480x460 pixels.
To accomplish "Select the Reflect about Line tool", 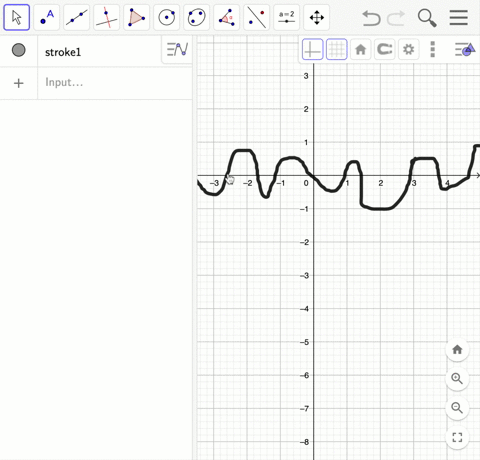I will pos(257,17).
